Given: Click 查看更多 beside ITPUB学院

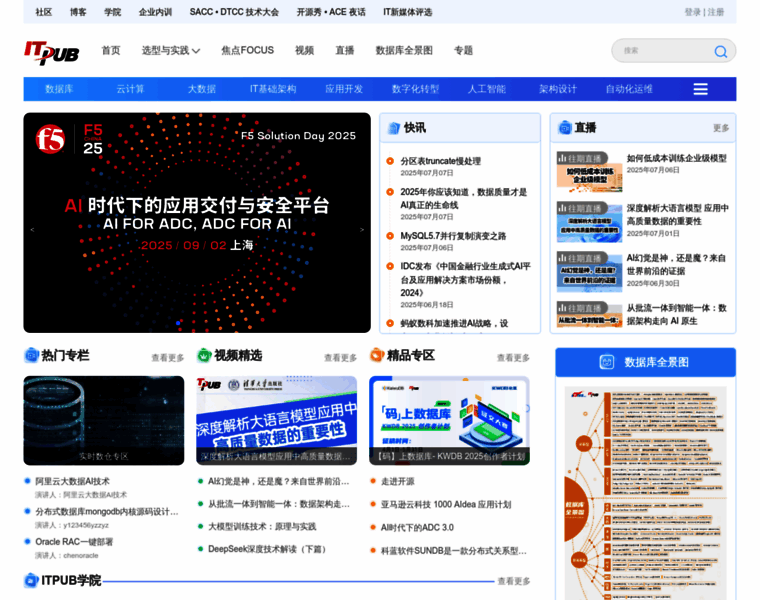Looking at the screenshot, I should point(513,581).
